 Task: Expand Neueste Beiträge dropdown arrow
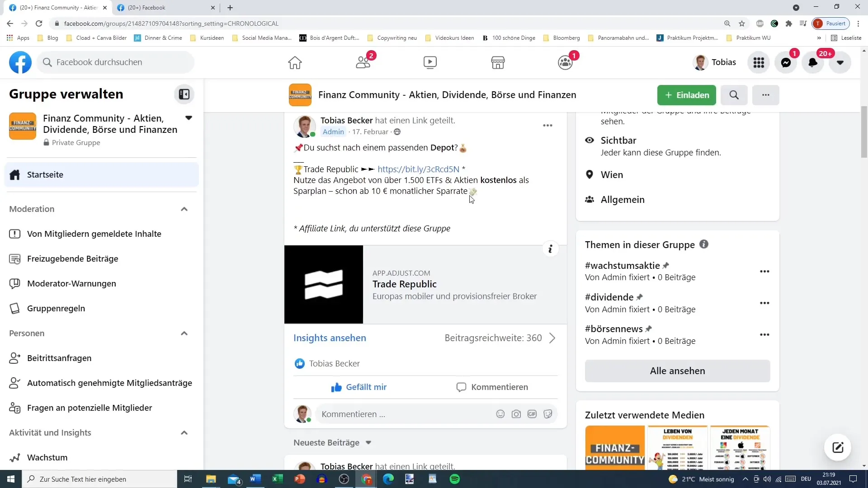368,442
